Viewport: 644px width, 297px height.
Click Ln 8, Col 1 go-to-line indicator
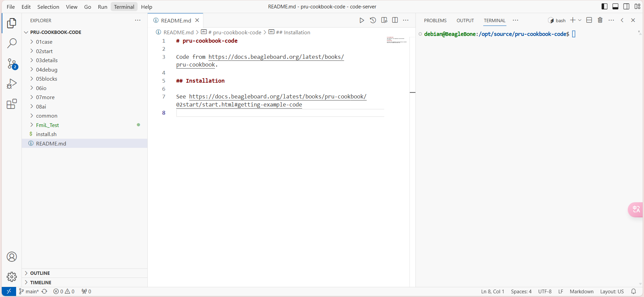click(493, 292)
